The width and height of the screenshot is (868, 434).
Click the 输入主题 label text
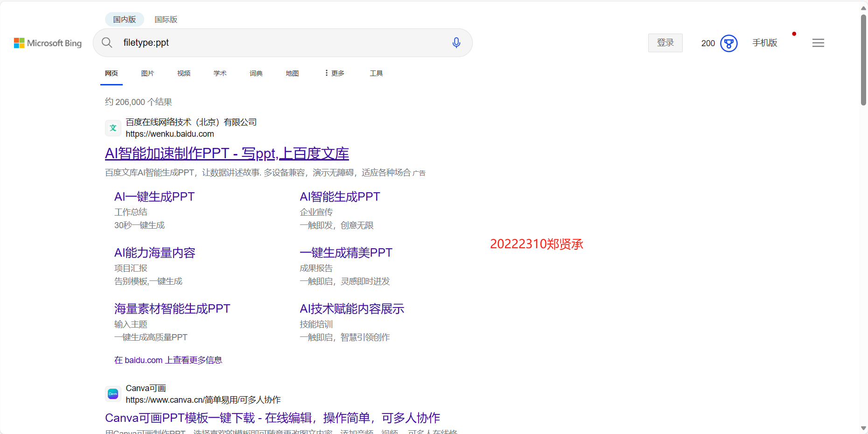131,324
